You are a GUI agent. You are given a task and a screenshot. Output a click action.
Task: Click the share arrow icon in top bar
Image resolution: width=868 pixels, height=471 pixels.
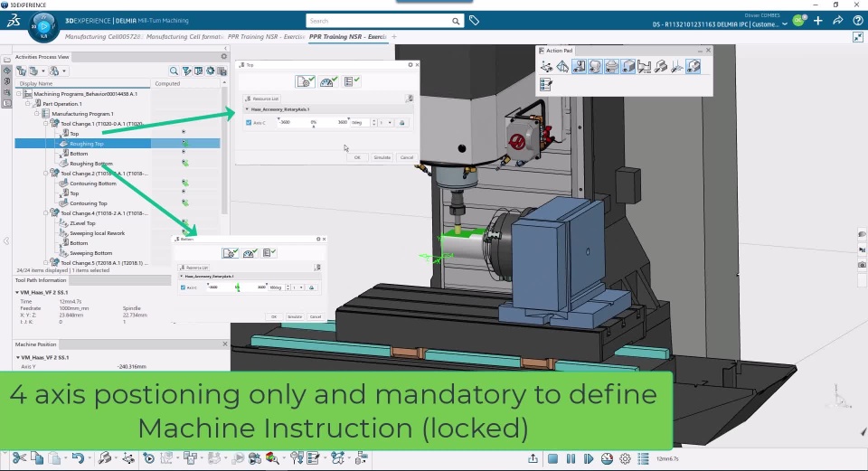[x=837, y=21]
